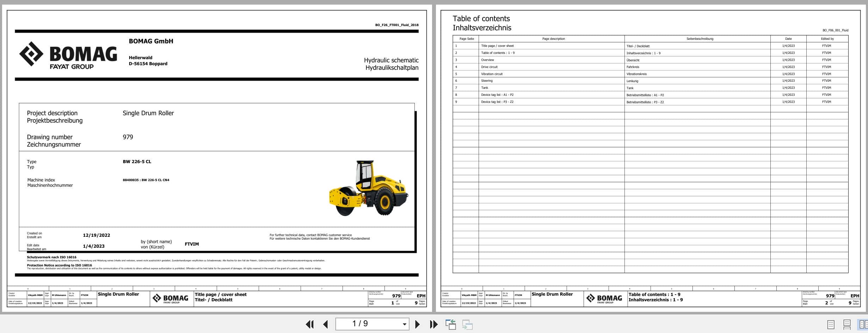Click the BOMAG Fayat Group logo on title page
The image size is (868, 333).
[68, 55]
